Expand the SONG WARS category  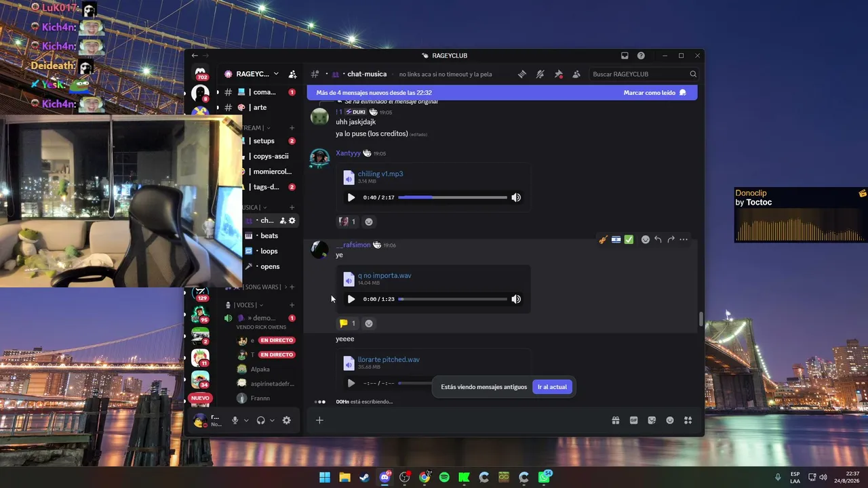point(264,287)
